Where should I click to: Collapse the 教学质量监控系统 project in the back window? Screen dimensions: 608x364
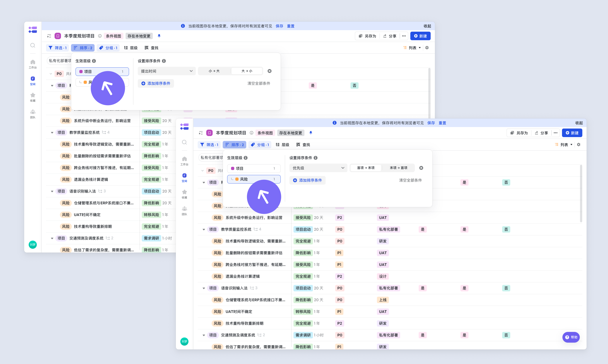tap(52, 133)
